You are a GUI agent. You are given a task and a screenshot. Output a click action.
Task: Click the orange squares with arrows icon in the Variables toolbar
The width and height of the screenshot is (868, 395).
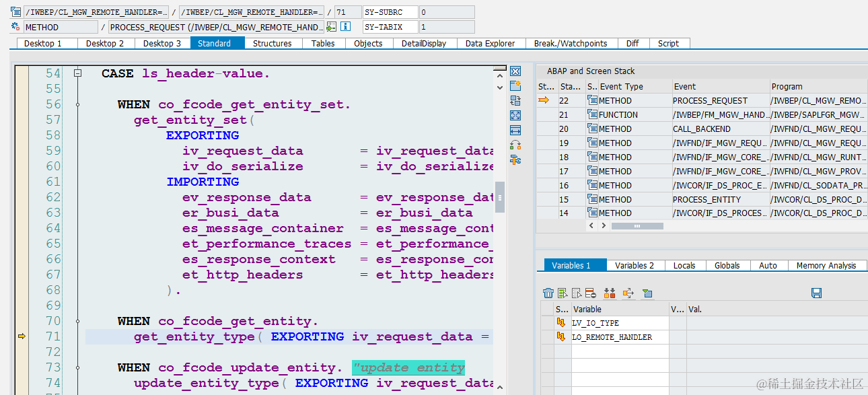coord(610,293)
